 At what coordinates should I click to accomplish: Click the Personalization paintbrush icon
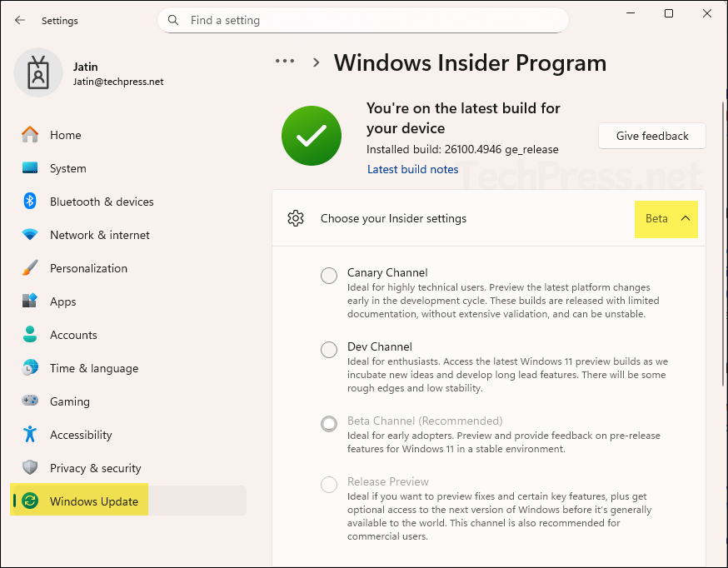click(30, 267)
